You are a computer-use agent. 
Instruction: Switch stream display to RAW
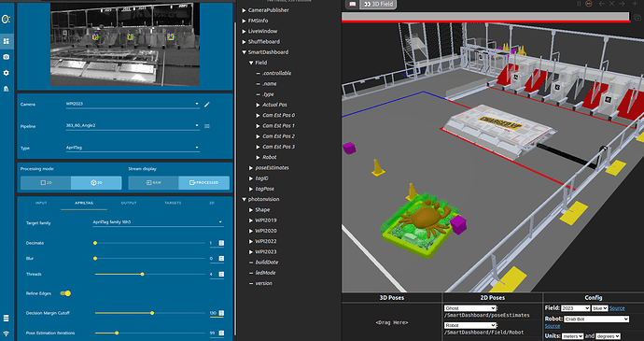point(154,182)
